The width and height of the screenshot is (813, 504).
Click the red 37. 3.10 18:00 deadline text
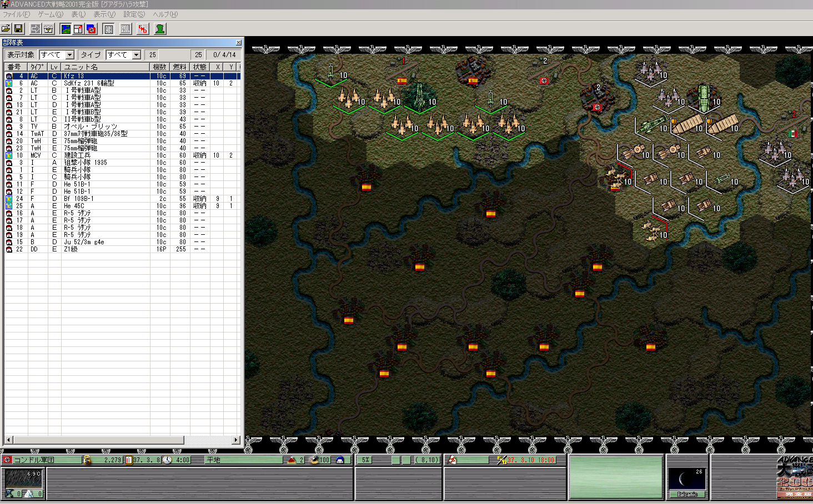point(531,460)
